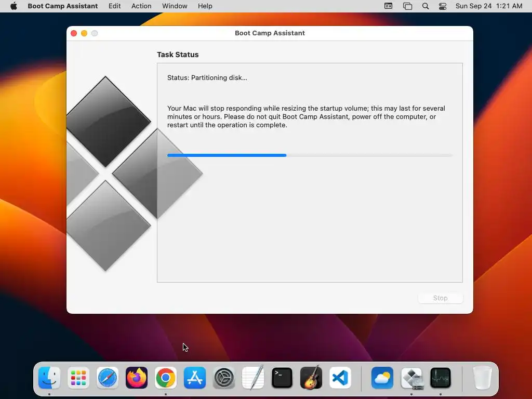This screenshot has width=532, height=399.
Task: Open the Weather app icon
Action: click(382, 378)
